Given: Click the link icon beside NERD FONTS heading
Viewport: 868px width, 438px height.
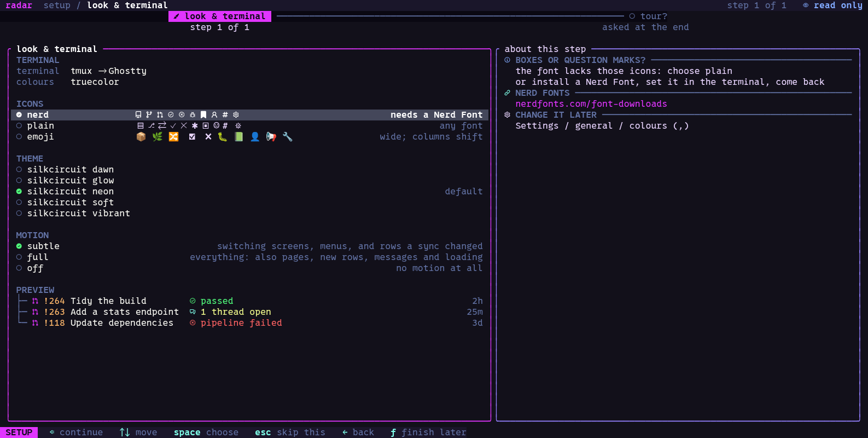Looking at the screenshot, I should pyautogui.click(x=508, y=93).
